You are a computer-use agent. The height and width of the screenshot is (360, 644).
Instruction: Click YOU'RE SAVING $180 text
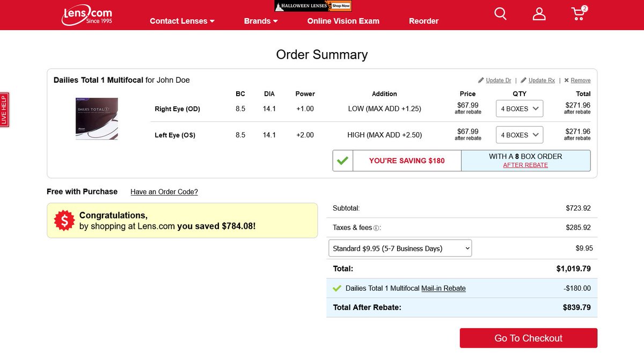coord(407,161)
